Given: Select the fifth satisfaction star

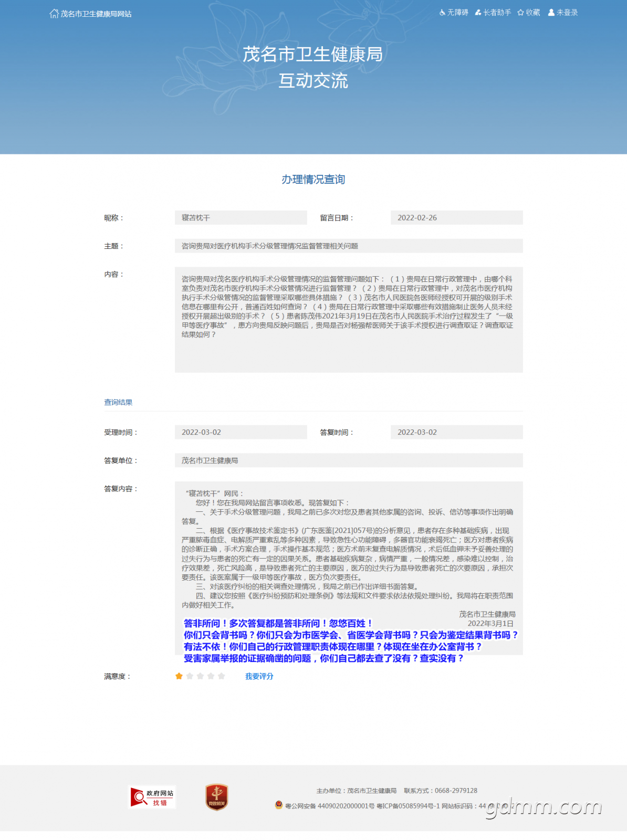Looking at the screenshot, I should (x=221, y=676).
